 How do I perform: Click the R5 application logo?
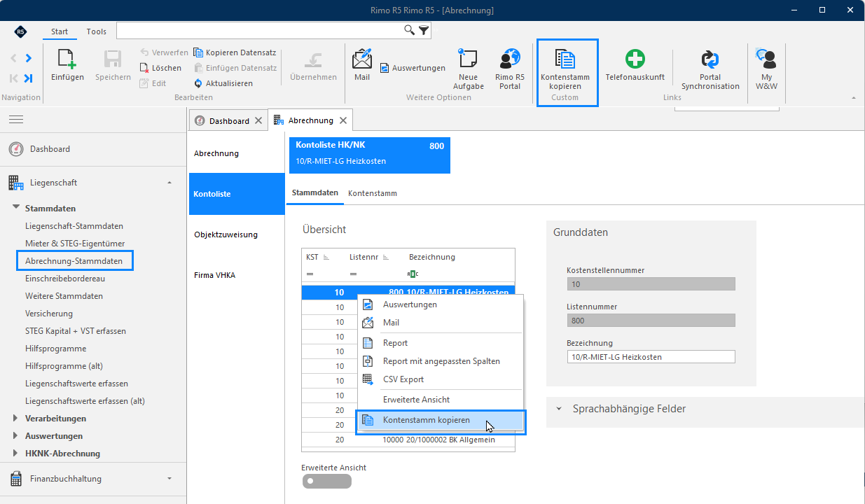pos(20,31)
